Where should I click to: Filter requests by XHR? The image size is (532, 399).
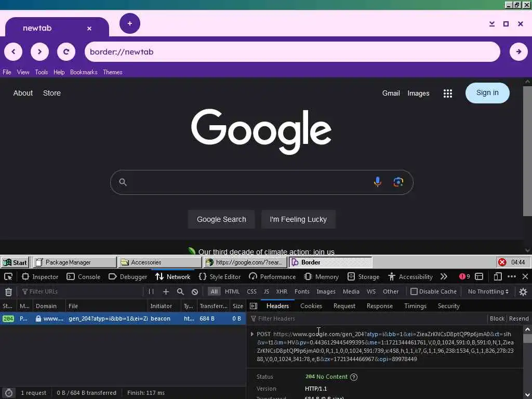[x=282, y=291]
